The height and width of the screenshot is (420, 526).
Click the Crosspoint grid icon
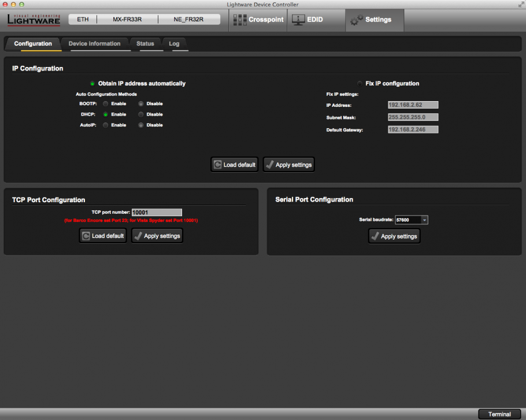(239, 20)
